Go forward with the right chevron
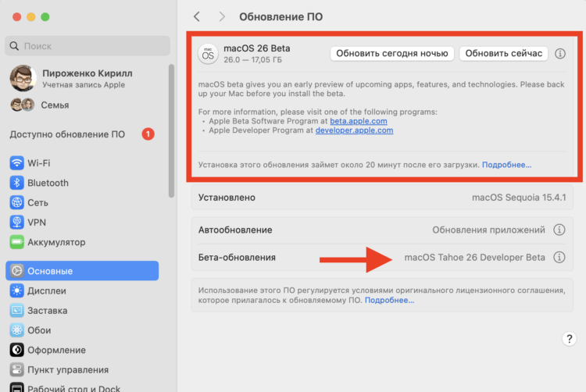 click(222, 16)
